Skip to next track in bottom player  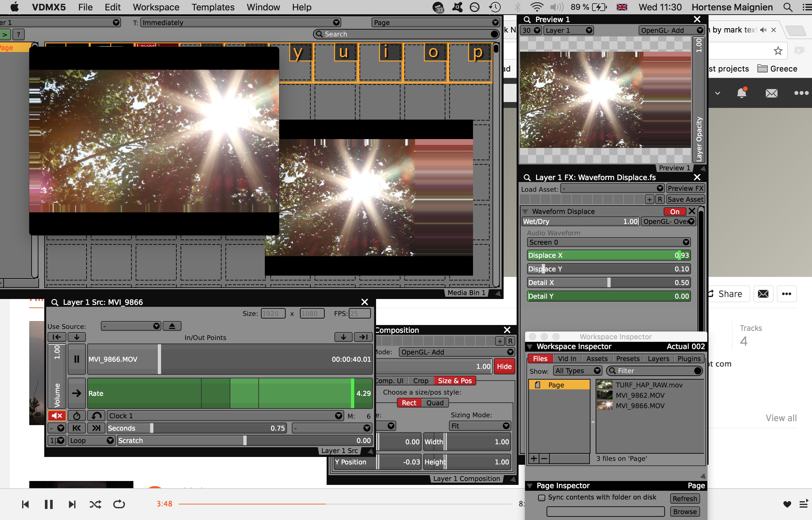(72, 504)
